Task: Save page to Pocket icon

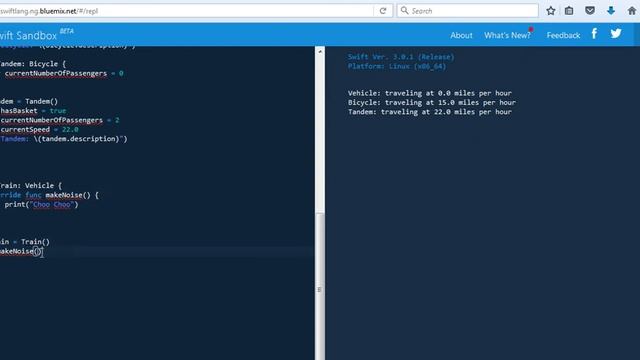Action: coord(590,11)
